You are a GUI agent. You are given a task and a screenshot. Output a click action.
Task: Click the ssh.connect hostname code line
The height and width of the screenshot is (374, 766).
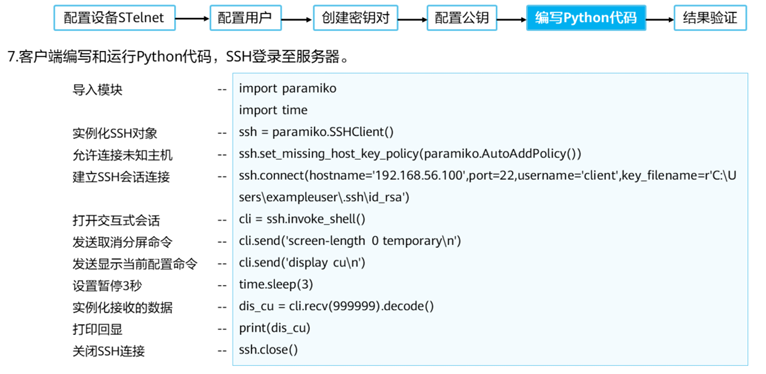488,176
